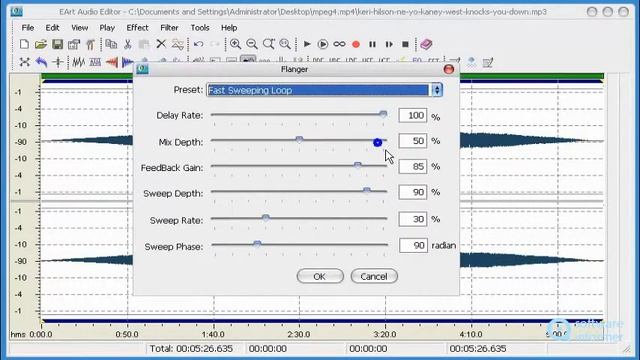Open the View menu
This screenshot has width=640, height=360.
pyautogui.click(x=80, y=28)
